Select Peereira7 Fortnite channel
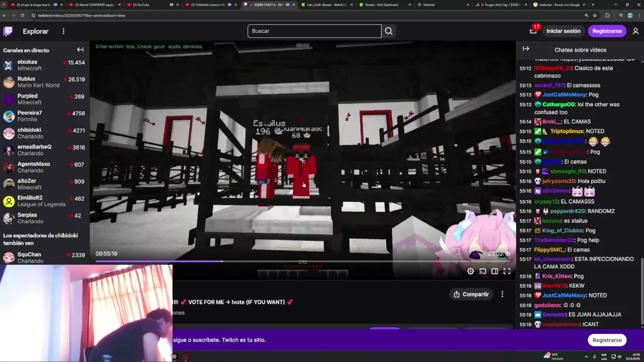 [x=44, y=116]
